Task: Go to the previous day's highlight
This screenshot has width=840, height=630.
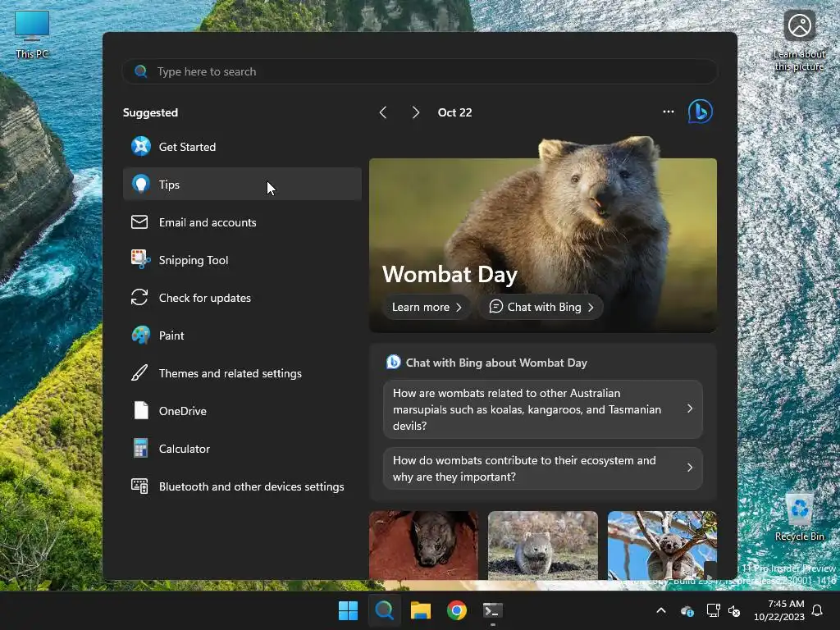Action: [383, 112]
